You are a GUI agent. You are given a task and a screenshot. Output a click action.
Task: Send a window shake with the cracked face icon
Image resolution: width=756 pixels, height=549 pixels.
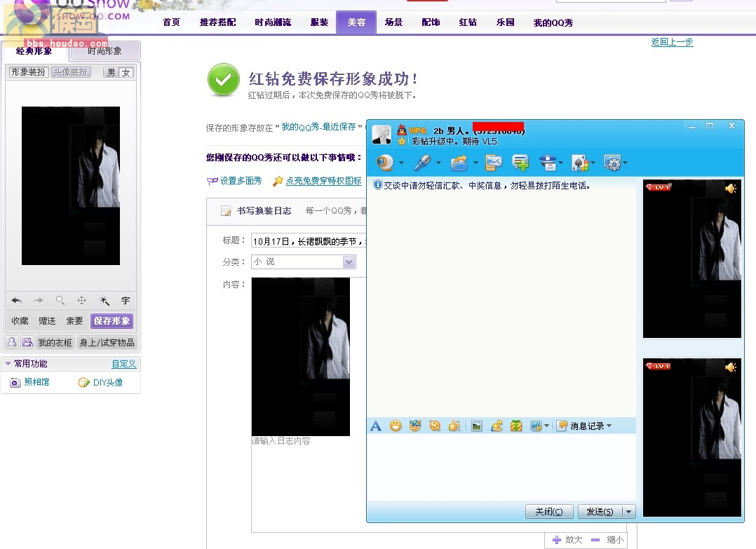pyautogui.click(x=435, y=426)
